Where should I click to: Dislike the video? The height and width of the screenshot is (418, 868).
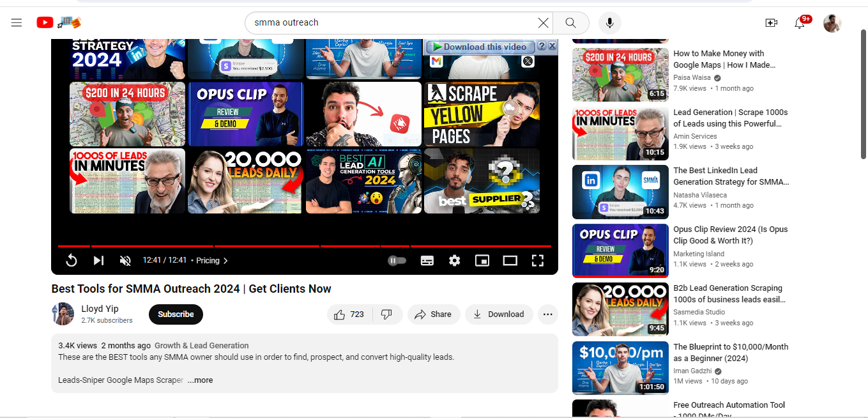coord(386,314)
